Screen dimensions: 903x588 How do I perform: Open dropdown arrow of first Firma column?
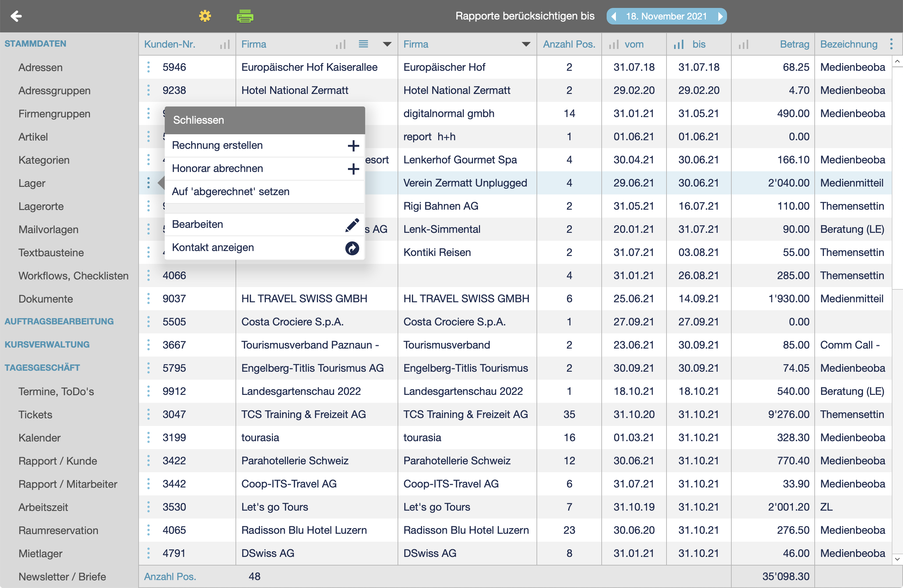point(387,44)
